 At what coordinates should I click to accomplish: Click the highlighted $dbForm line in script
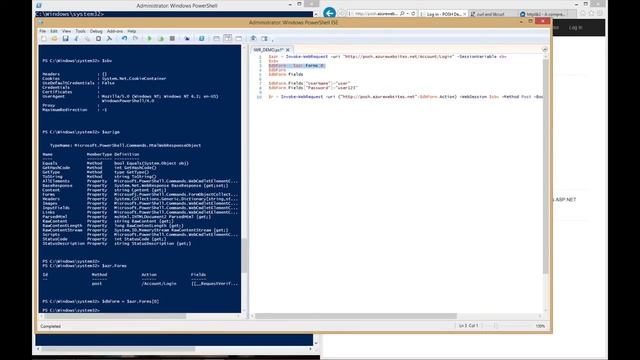297,66
